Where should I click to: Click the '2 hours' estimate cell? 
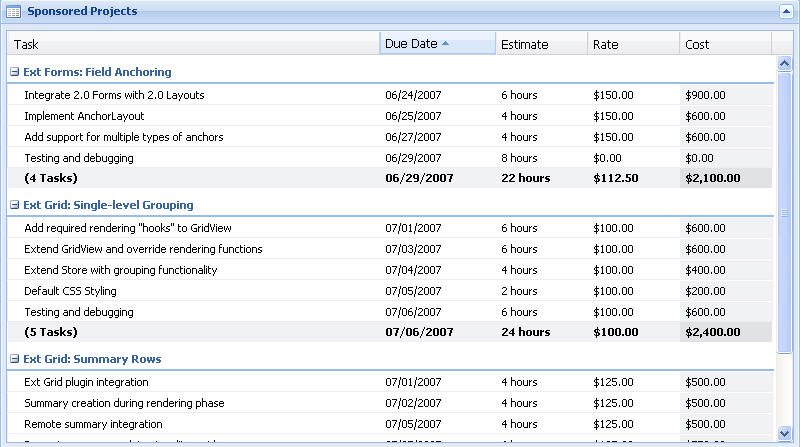click(519, 291)
